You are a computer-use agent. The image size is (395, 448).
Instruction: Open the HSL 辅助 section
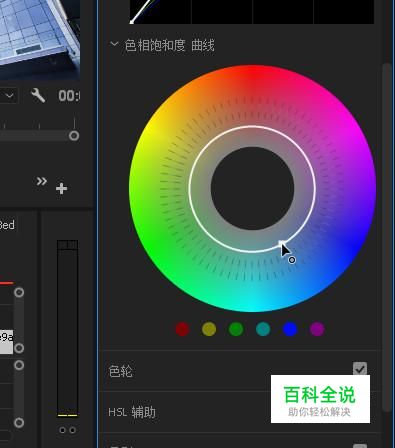pyautogui.click(x=132, y=412)
